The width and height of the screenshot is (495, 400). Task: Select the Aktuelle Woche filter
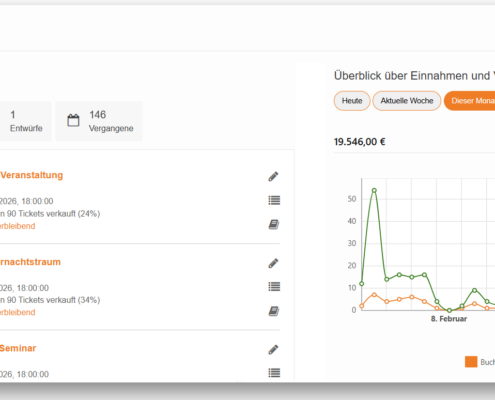[x=407, y=101]
